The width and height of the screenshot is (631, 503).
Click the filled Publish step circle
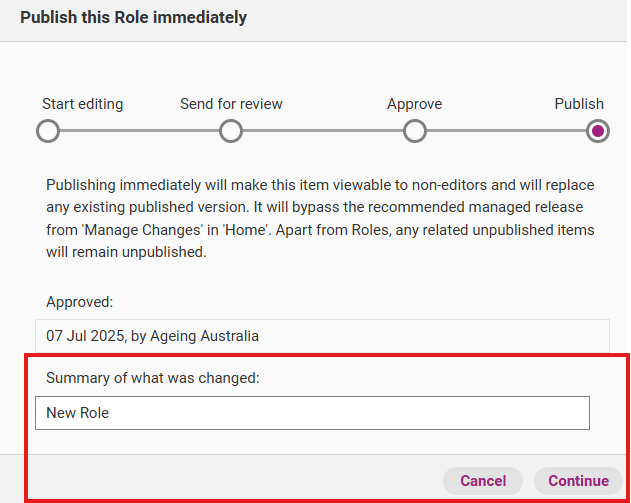598,131
